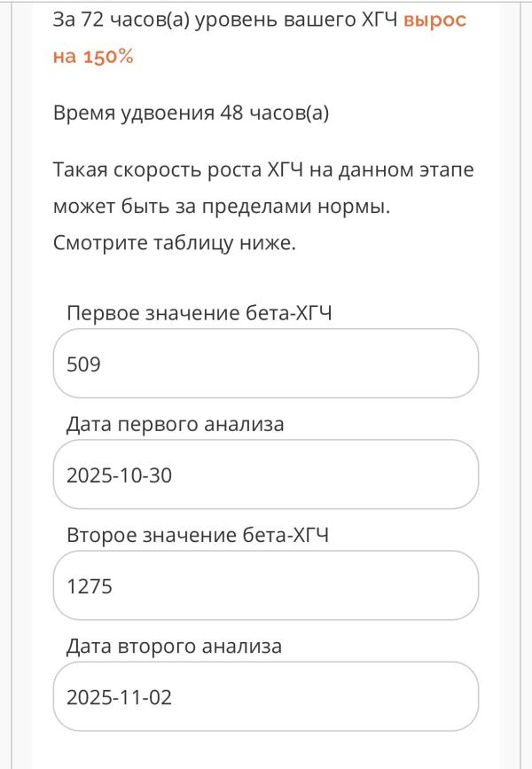Click the second beta-hCG field containing 1275

coord(266,585)
